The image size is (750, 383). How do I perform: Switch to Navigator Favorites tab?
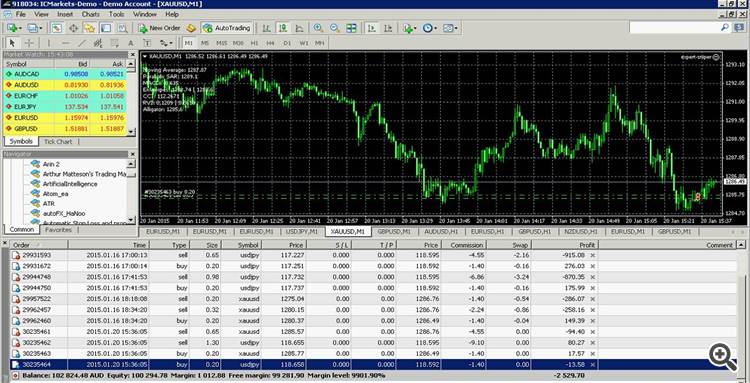pyautogui.click(x=58, y=230)
